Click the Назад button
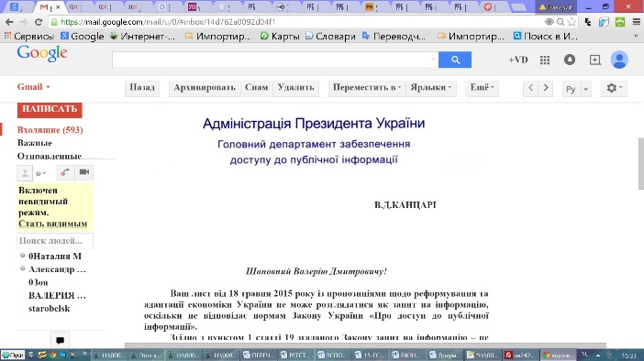 (142, 88)
